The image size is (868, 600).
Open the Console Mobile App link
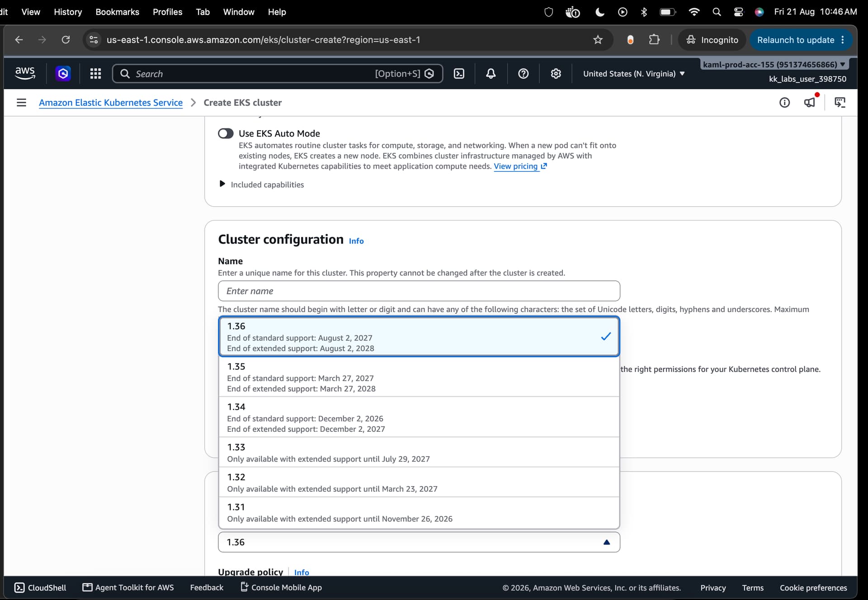[x=281, y=587]
